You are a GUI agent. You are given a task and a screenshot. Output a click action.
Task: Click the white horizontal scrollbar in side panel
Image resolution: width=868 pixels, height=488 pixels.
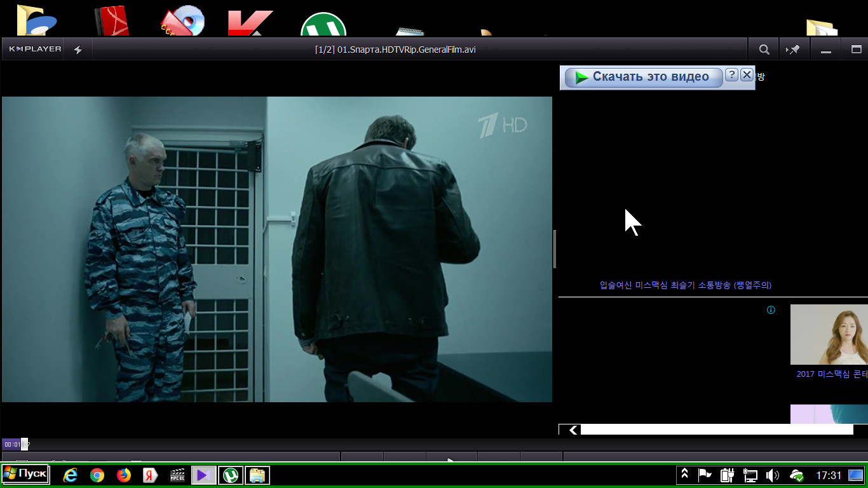coord(717,430)
